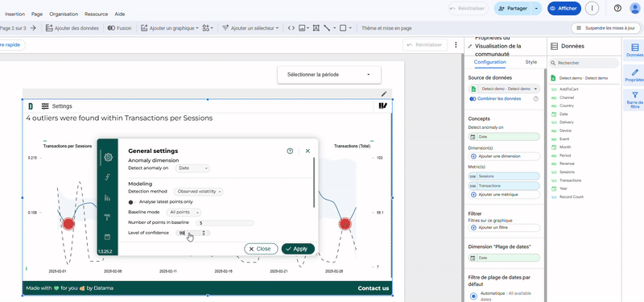Open the three-dot more options menu
This screenshot has height=302, width=644.
click(x=592, y=8)
